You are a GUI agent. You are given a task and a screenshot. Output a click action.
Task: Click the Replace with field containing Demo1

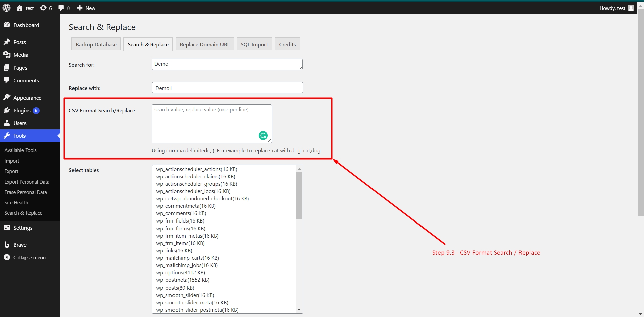point(227,88)
